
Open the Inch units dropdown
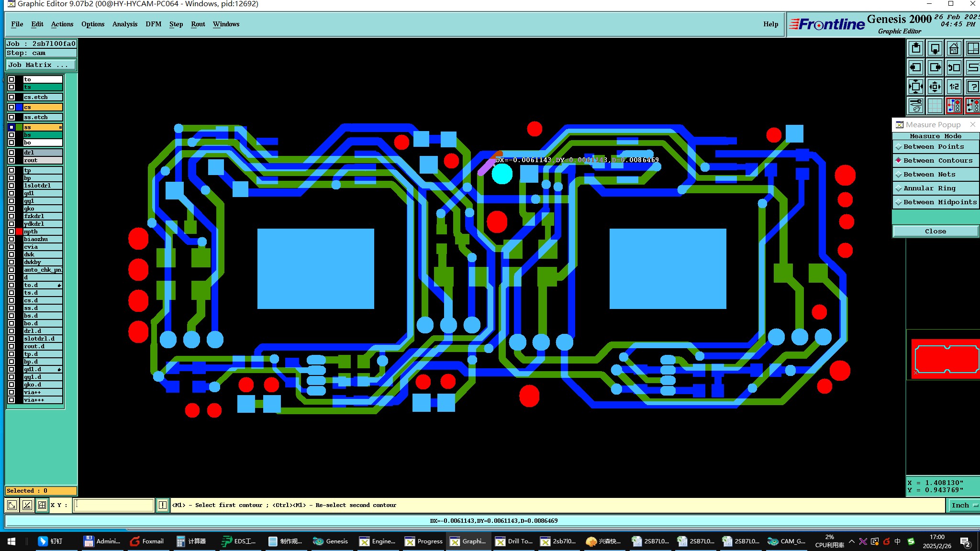(963, 505)
